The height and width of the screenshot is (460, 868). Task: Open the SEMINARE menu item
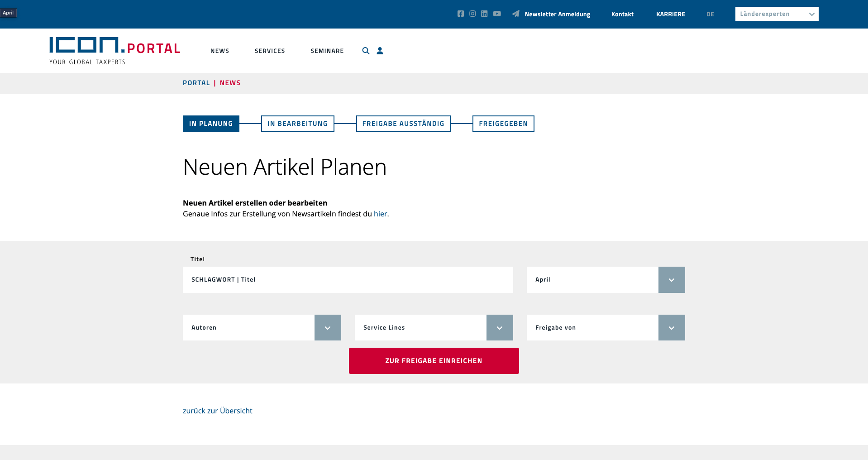coord(327,51)
